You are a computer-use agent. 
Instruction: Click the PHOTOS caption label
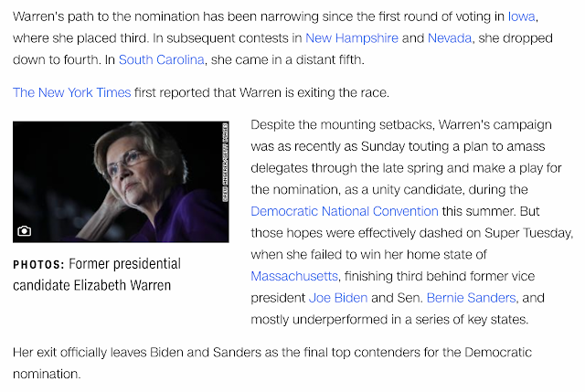[x=38, y=264]
